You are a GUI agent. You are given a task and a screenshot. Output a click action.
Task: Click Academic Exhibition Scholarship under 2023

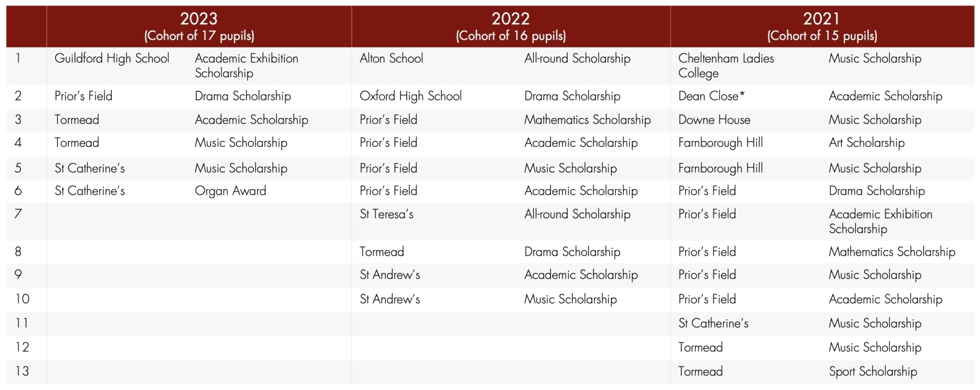pyautogui.click(x=246, y=66)
